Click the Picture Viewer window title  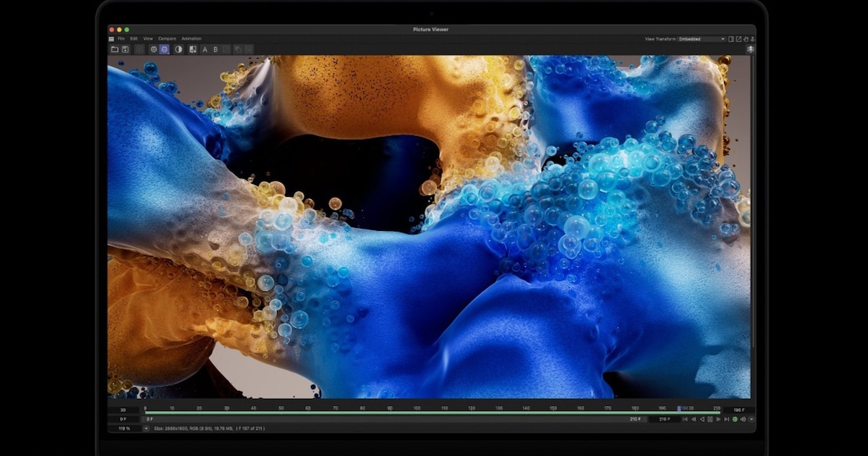430,30
